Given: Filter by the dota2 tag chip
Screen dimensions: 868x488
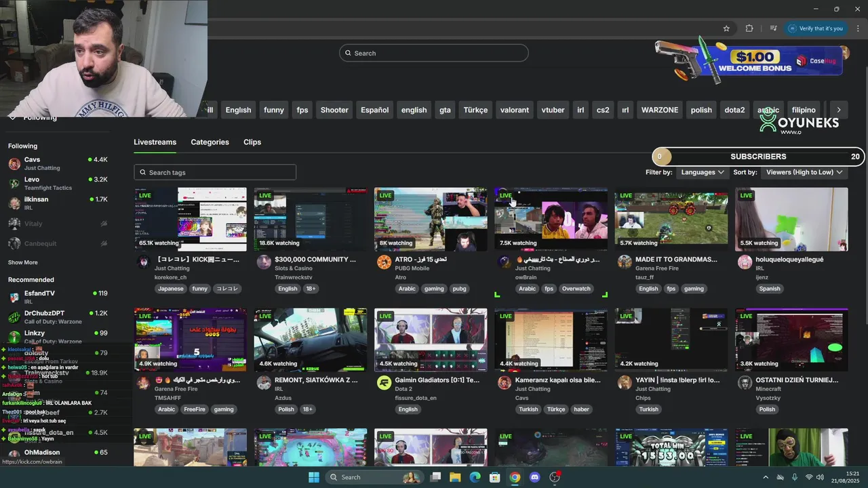Looking at the screenshot, I should coord(734,110).
